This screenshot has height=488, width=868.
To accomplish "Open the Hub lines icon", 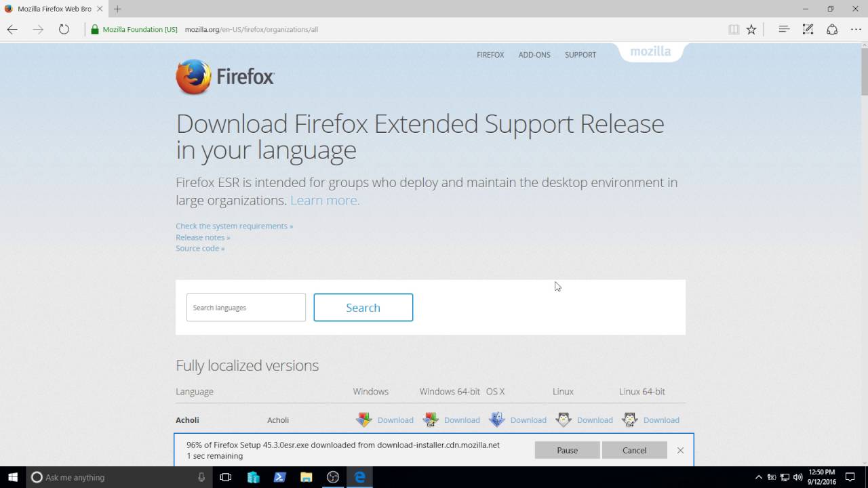I will [x=784, y=29].
